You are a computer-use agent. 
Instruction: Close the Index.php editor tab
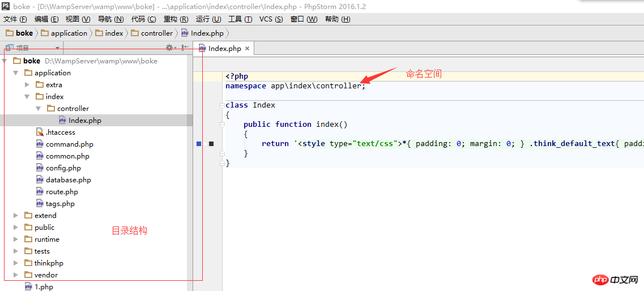247,49
